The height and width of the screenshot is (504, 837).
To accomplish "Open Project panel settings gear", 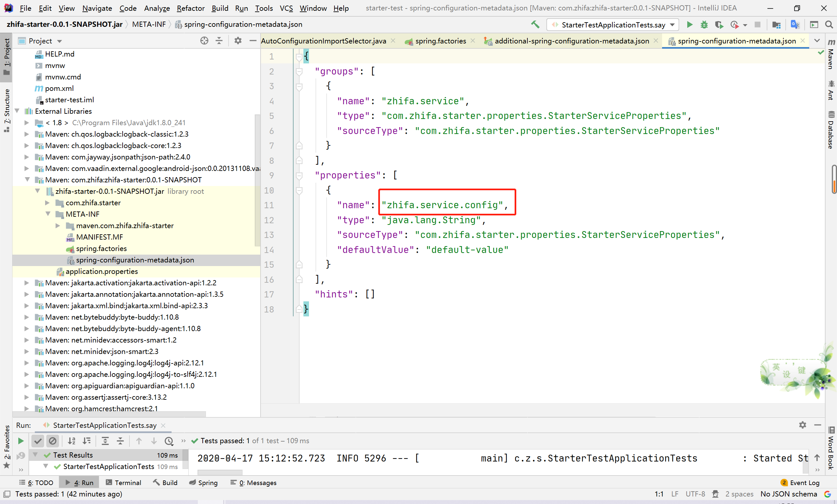I will [238, 41].
